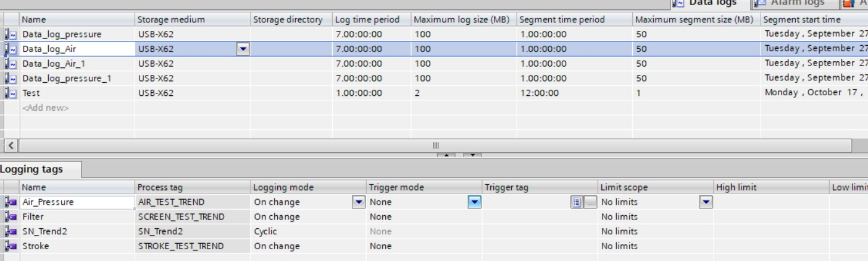Open Storage medium dropdown for Data_log_Air
The height and width of the screenshot is (261, 868).
(243, 49)
